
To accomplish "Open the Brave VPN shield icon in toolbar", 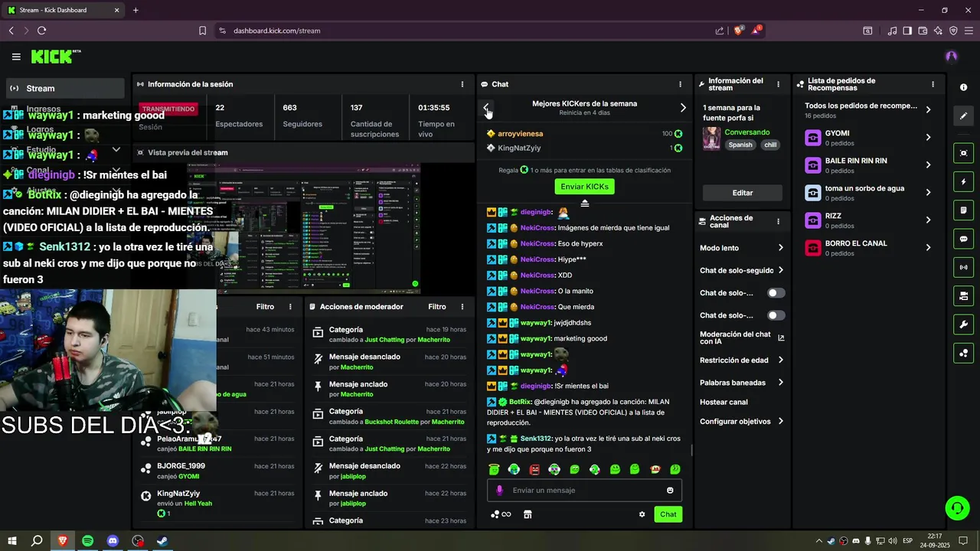I will click(953, 31).
